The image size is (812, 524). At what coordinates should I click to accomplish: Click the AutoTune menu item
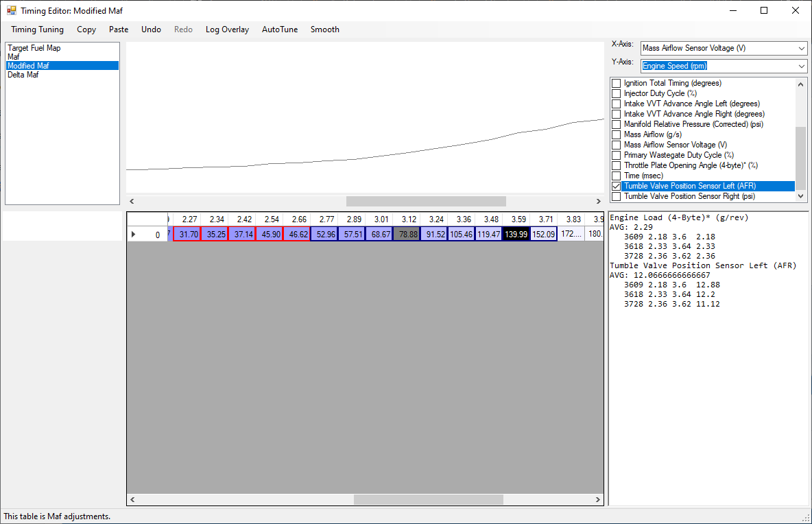click(x=280, y=29)
